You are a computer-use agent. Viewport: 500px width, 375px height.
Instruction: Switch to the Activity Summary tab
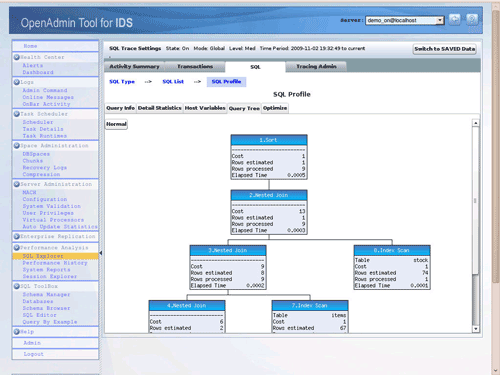pyautogui.click(x=134, y=67)
